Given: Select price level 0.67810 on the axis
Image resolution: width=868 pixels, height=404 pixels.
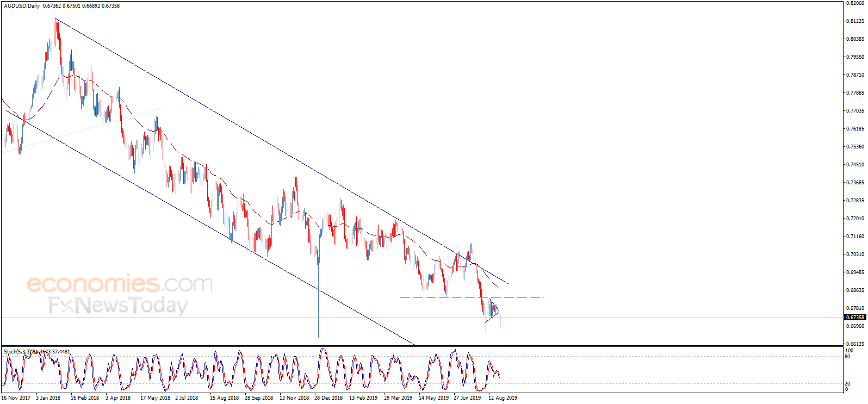Looking at the screenshot, I should click(x=855, y=308).
